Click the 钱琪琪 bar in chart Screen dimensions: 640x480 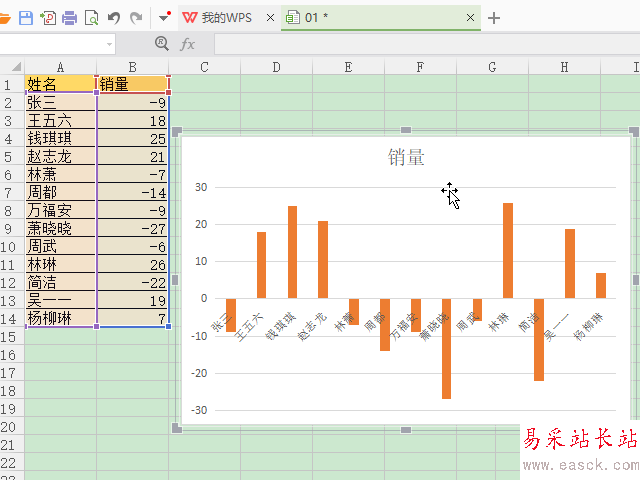pyautogui.click(x=293, y=252)
